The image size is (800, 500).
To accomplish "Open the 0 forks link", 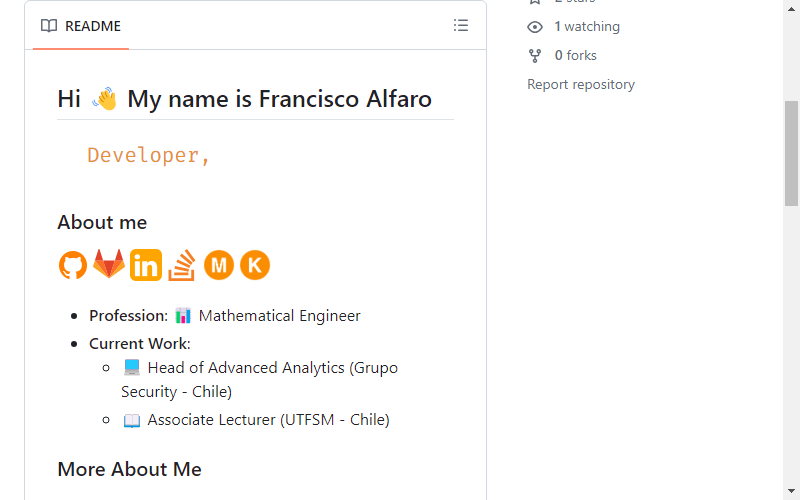I will click(576, 55).
